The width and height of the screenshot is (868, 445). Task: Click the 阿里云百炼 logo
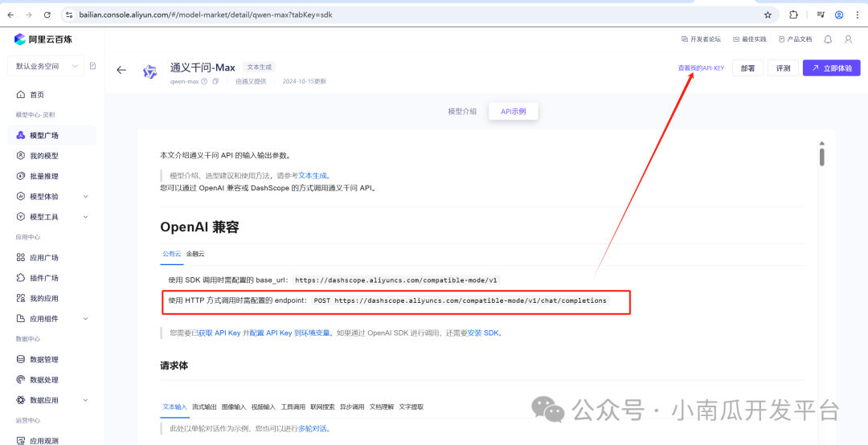pos(43,39)
